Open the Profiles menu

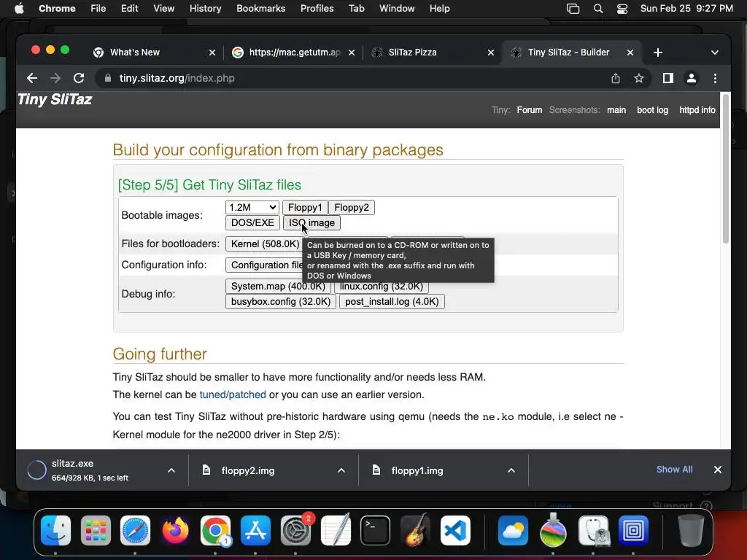click(x=317, y=9)
